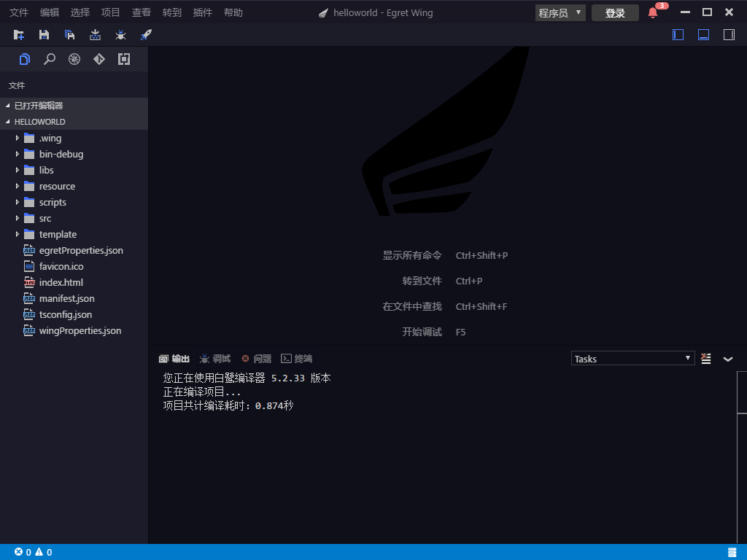This screenshot has width=747, height=560.
Task: Click the 5.2.33 compiler version output line
Action: tap(247, 378)
